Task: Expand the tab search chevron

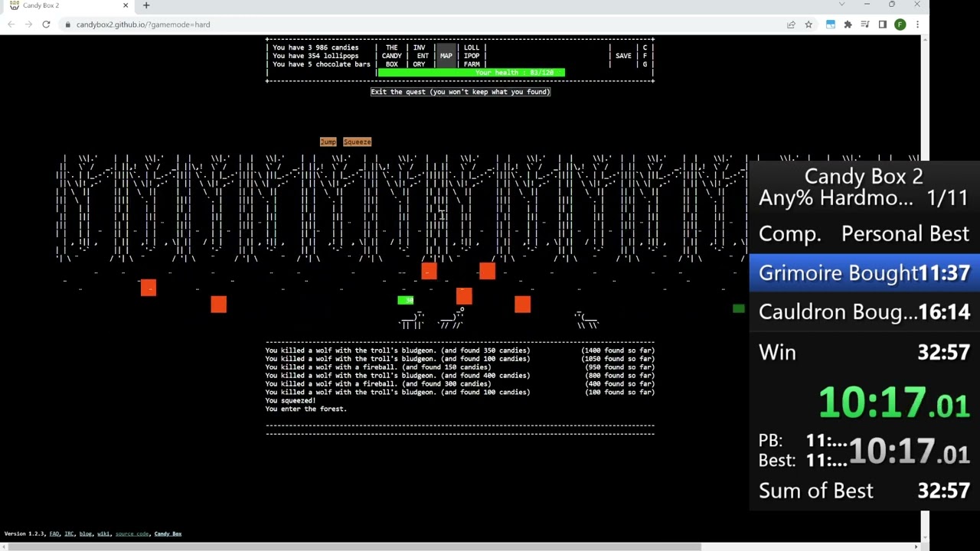Action: (841, 5)
